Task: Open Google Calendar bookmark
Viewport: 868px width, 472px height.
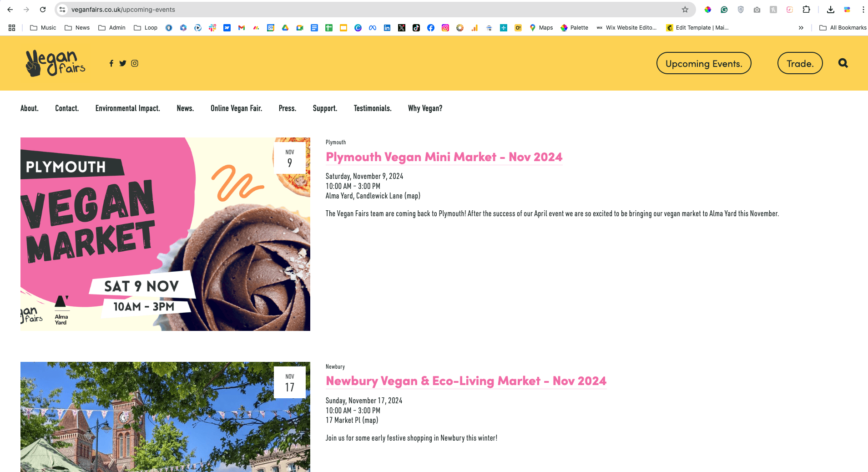Action: [271, 28]
